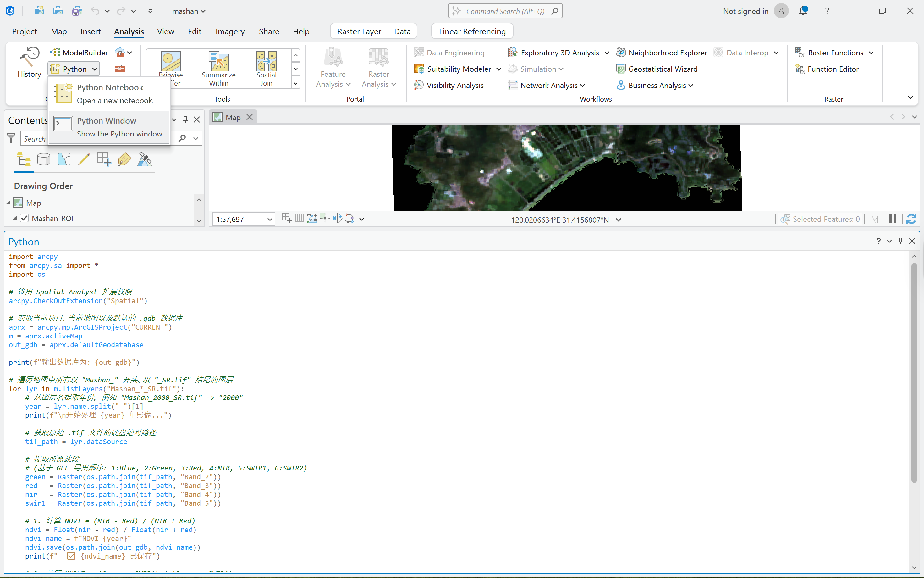Viewport: 924px width, 578px height.
Task: Run the Spatial Join tool
Action: [266, 69]
